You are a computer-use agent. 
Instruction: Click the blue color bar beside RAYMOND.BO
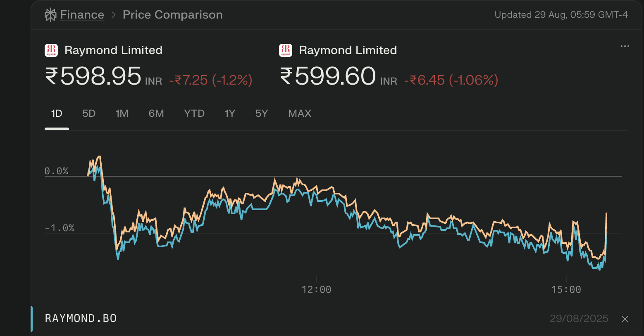32,319
